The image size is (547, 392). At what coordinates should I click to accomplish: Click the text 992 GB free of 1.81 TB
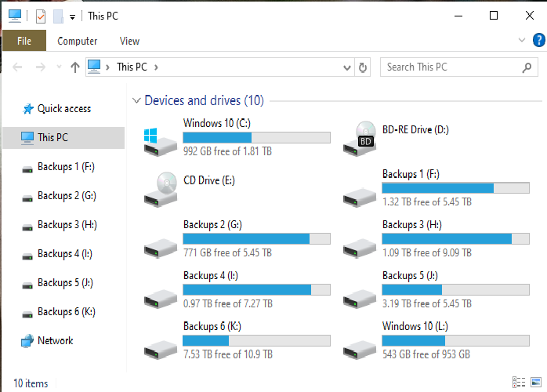(227, 151)
